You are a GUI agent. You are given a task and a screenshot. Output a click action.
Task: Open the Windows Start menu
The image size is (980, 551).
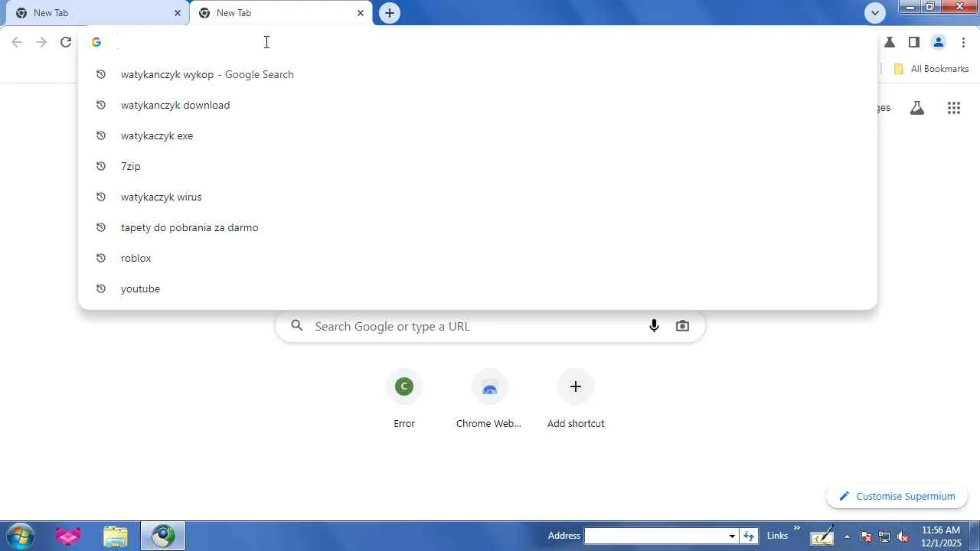19,536
